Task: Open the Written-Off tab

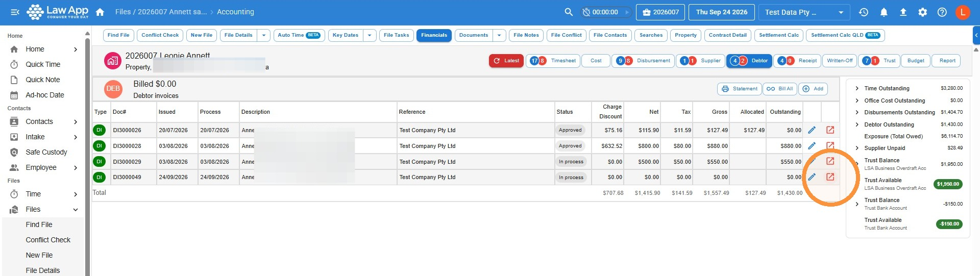Action: (x=840, y=61)
